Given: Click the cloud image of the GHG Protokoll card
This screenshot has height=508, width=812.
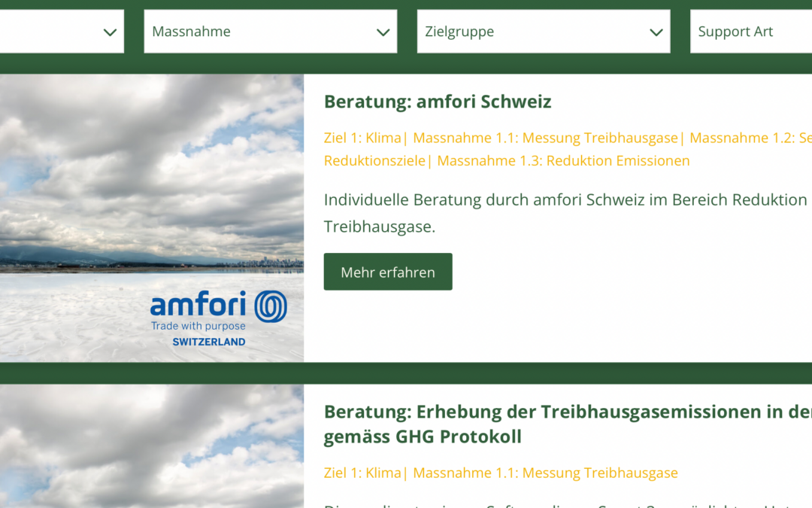Looking at the screenshot, I should [x=152, y=446].
